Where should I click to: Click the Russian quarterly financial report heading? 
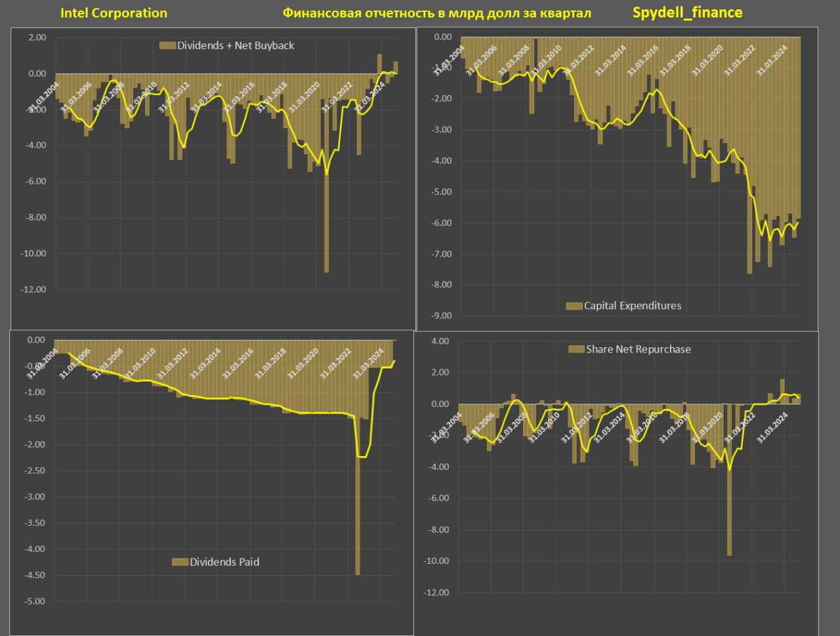[x=437, y=13]
